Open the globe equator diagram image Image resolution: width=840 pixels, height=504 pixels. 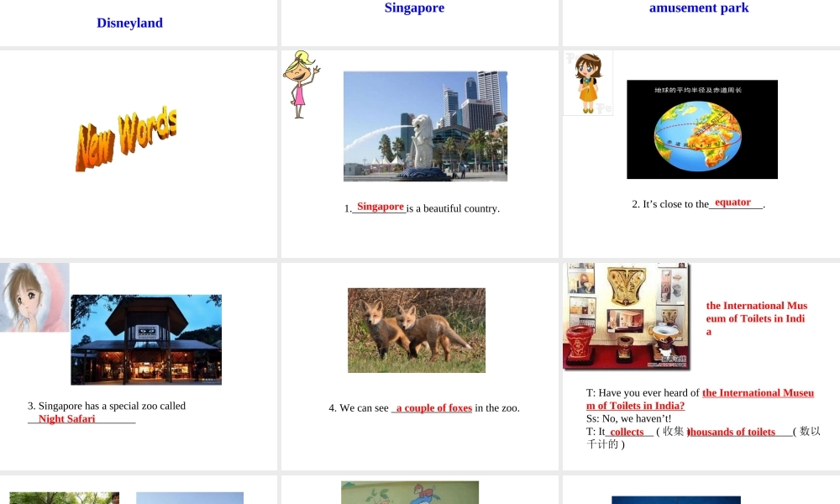click(x=701, y=129)
